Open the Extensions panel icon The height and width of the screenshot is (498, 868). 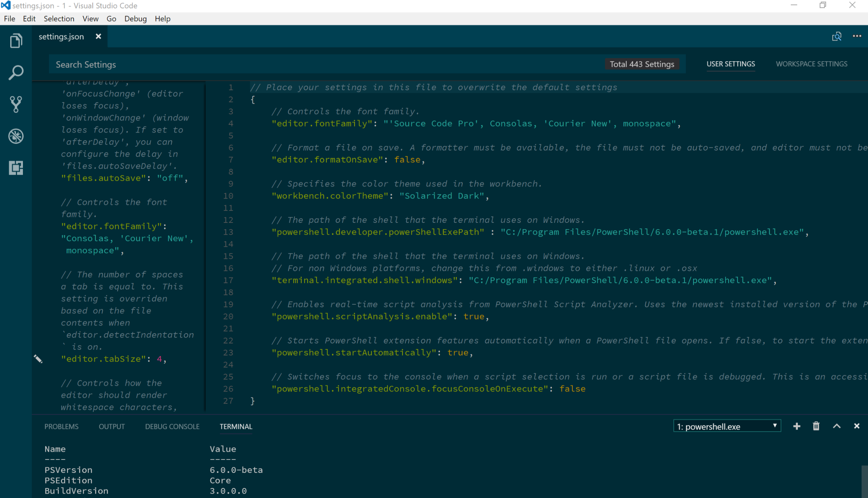pyautogui.click(x=16, y=168)
